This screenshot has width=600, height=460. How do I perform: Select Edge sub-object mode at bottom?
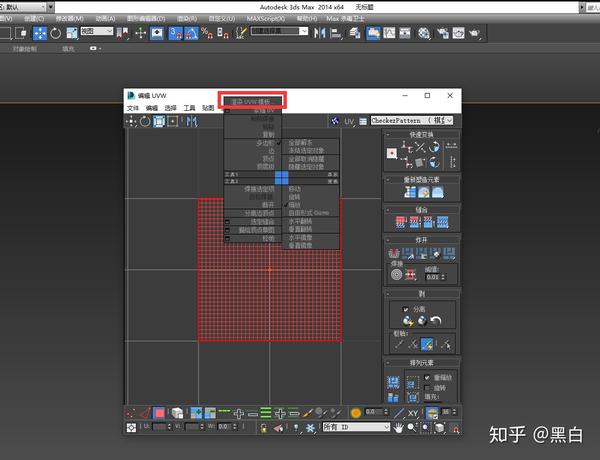145,413
